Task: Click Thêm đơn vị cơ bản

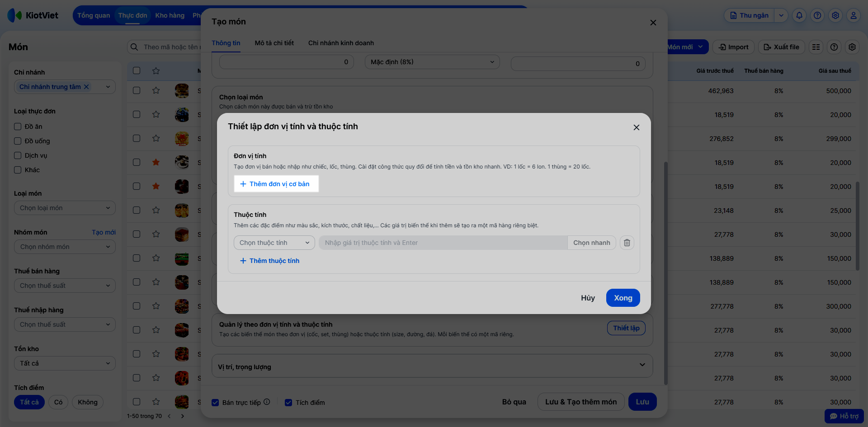Action: pos(276,184)
